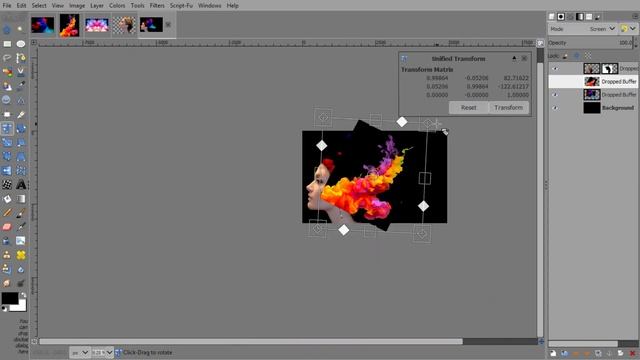Screen dimensions: 640x360
Task: Select the Gradient tool
Action: point(21,199)
